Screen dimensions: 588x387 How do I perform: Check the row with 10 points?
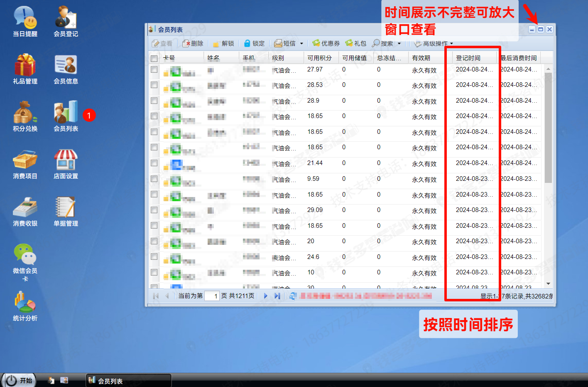click(154, 272)
